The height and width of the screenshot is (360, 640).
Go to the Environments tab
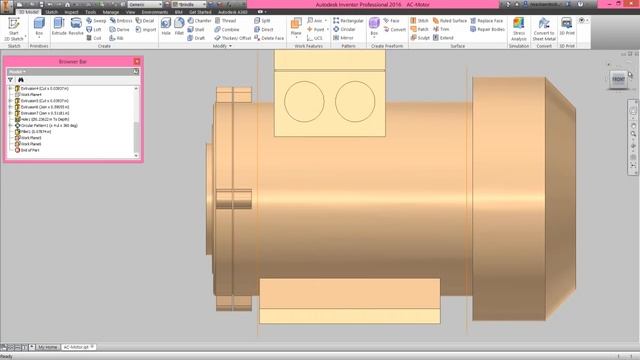point(155,12)
